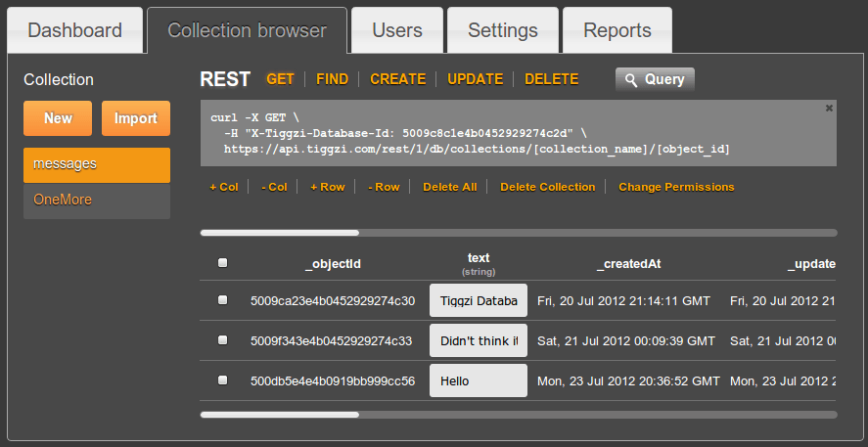Add a column with + Col
The width and height of the screenshot is (868, 447).
pos(223,187)
